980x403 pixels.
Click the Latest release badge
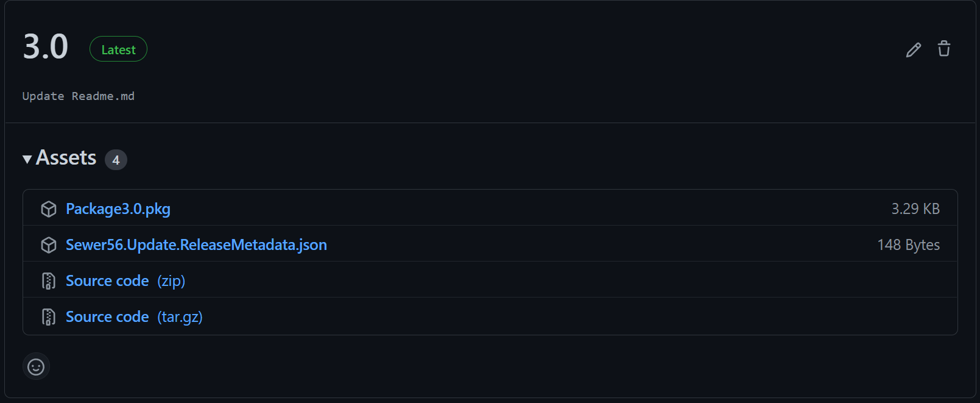click(x=118, y=49)
